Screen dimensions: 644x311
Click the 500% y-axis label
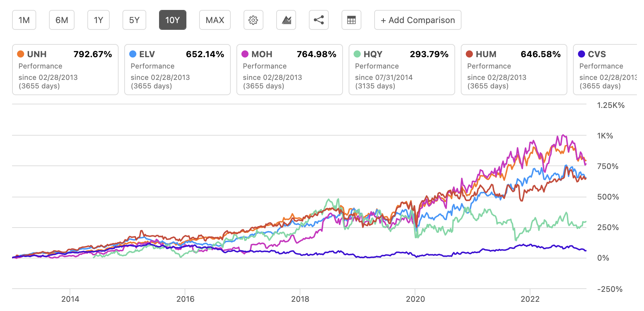[608, 197]
